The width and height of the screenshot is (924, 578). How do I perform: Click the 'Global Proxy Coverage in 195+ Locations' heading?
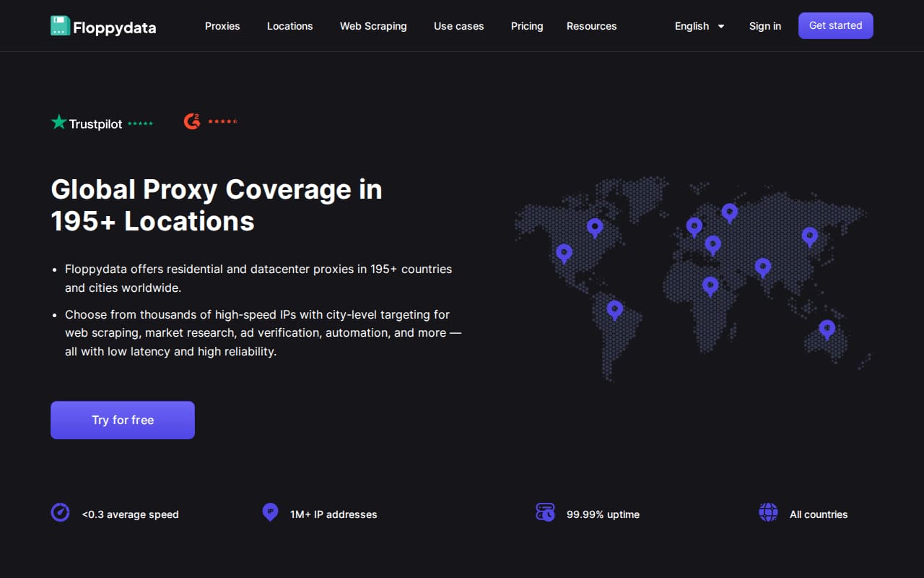[x=217, y=204]
